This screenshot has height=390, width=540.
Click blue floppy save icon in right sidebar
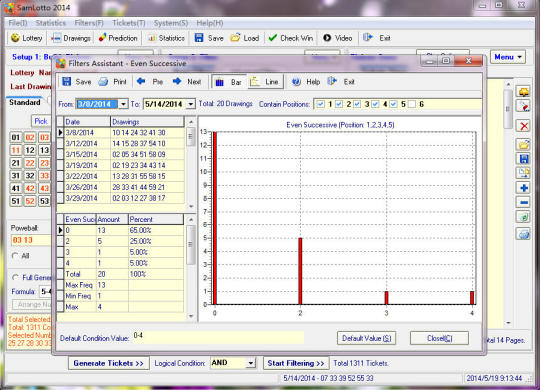[523, 159]
